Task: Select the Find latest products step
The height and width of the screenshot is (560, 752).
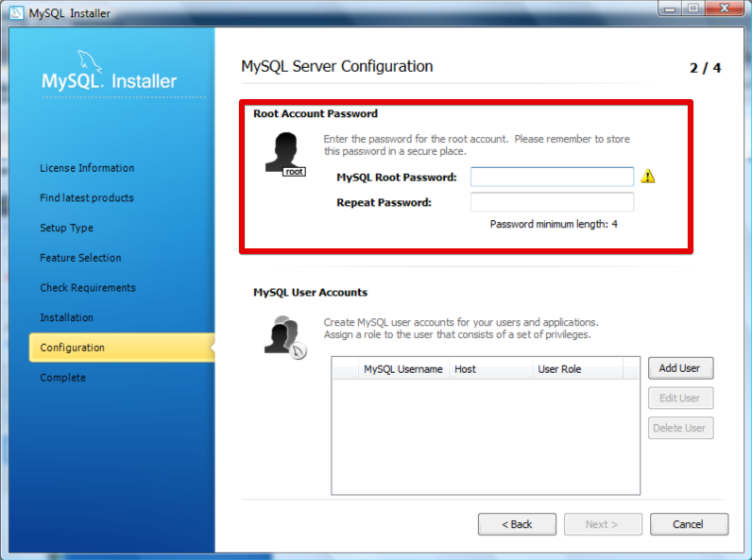Action: tap(87, 198)
